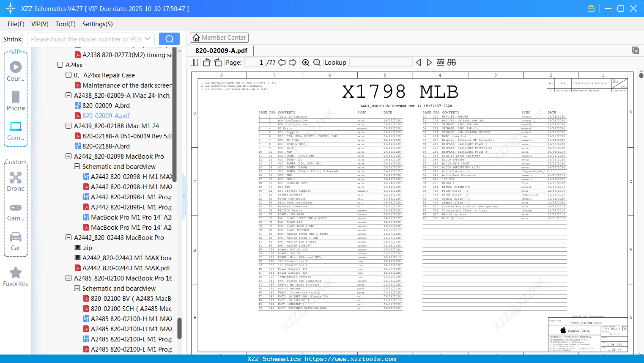Open the 820-02009-A.brd boardview file

click(106, 106)
